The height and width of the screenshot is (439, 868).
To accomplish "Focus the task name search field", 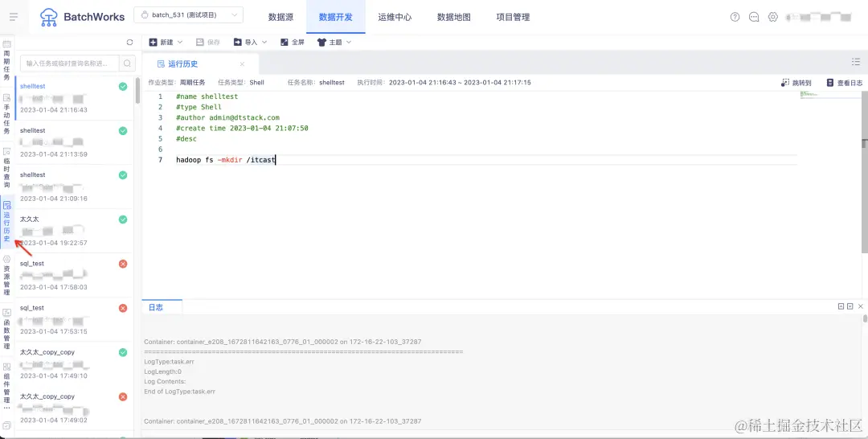I will tap(69, 63).
